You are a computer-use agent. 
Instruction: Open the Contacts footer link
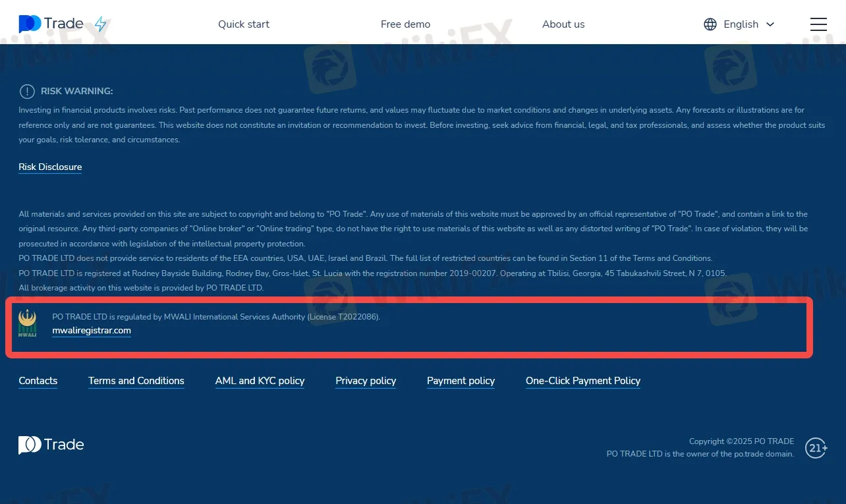point(38,381)
